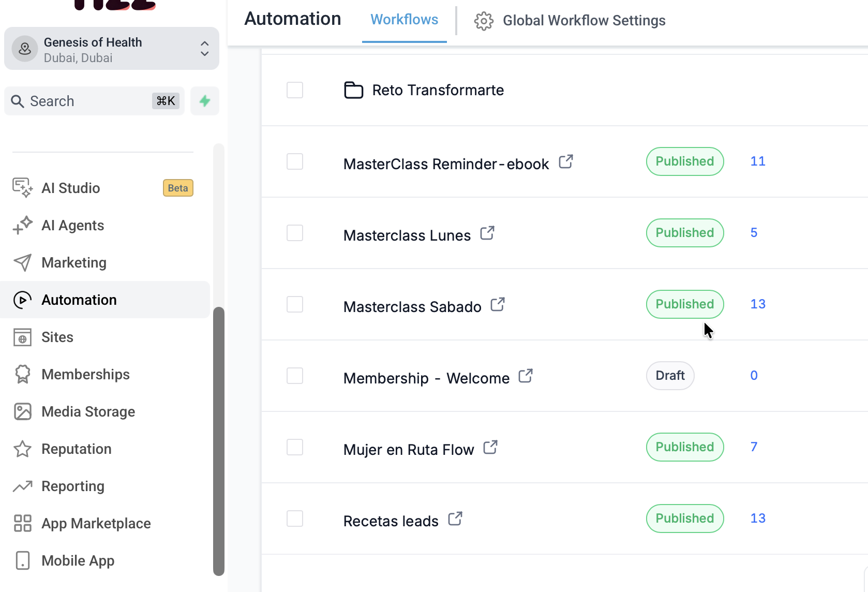Click the Sites browser icon
Screen dimensions: 868x592
tap(22, 337)
